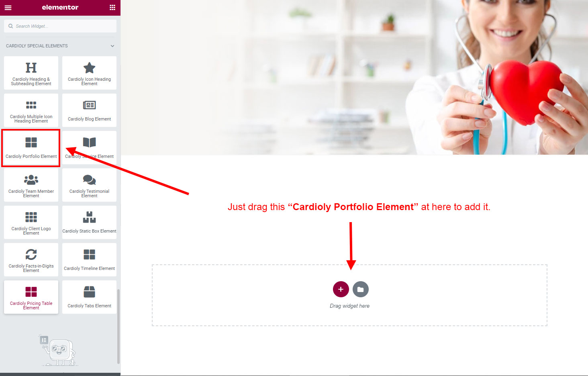Add new section with plus button
Screen dimensions: 588x376
[x=341, y=289]
